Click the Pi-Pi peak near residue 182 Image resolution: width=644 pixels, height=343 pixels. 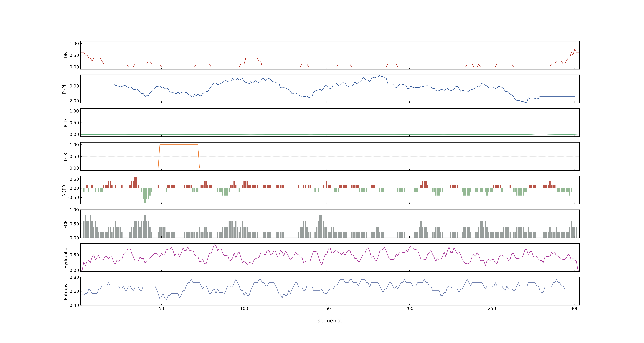(x=379, y=76)
